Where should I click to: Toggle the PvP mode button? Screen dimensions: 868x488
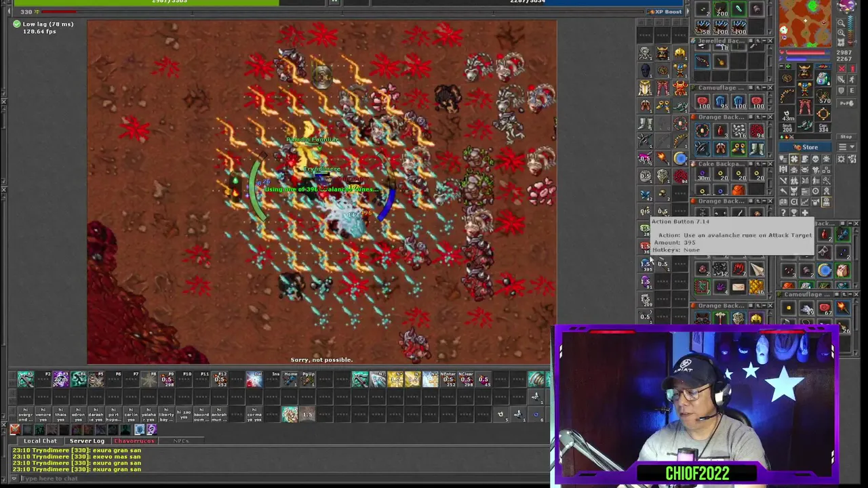click(x=846, y=103)
